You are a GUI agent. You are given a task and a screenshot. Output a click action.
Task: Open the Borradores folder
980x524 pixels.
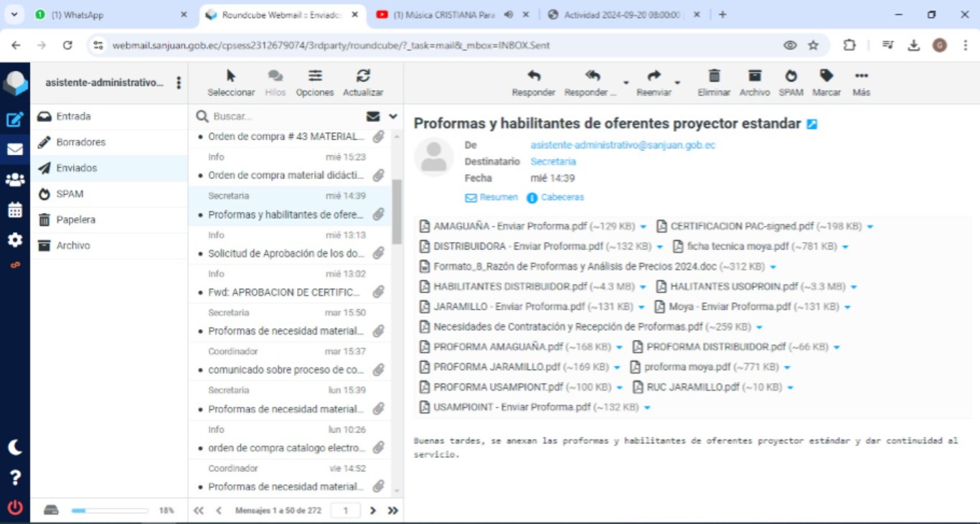[80, 142]
